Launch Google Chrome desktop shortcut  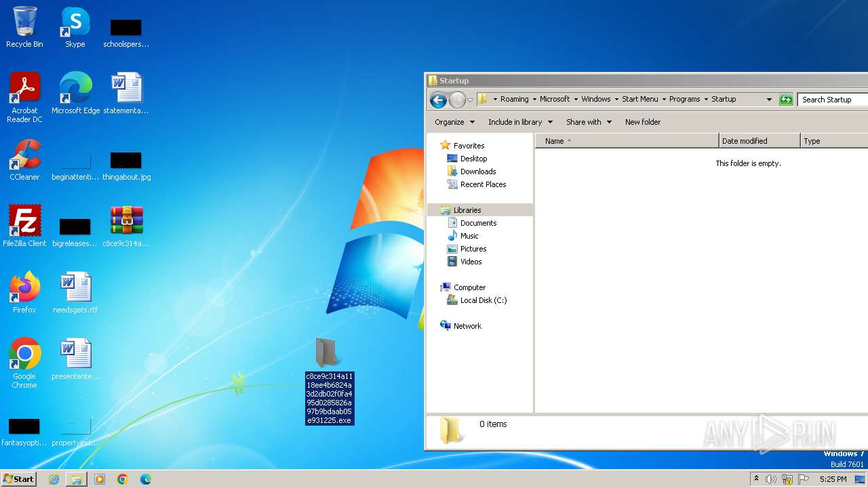[x=24, y=363]
